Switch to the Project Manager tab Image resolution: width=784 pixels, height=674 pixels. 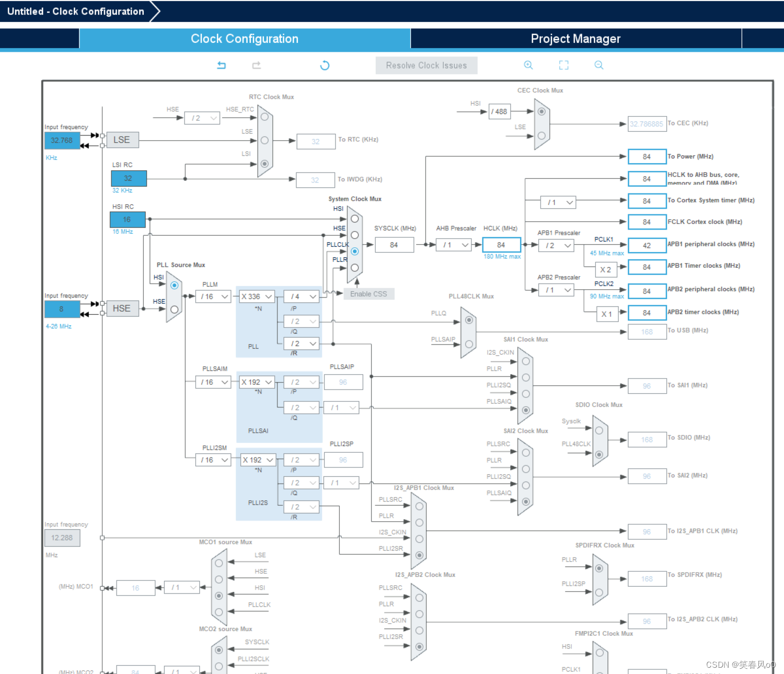point(575,39)
